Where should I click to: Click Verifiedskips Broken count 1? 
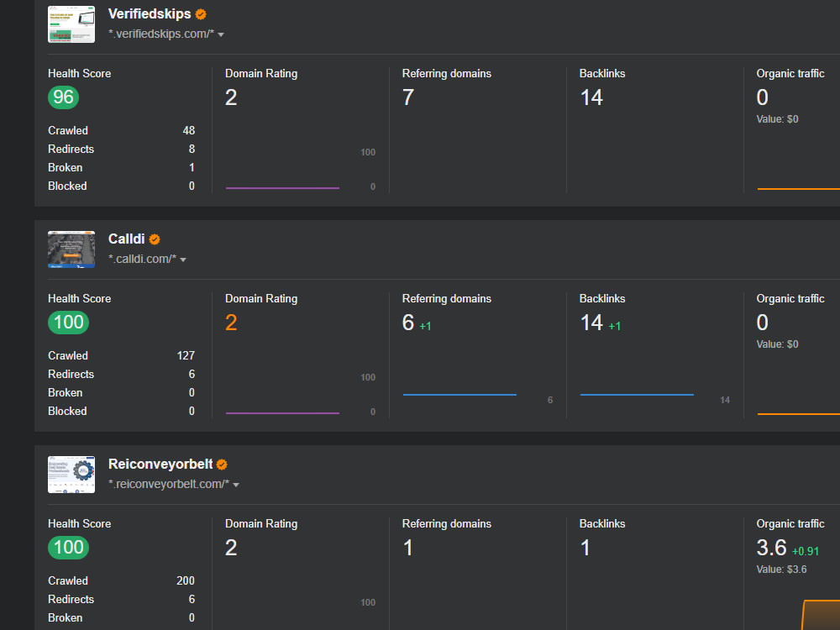(192, 168)
